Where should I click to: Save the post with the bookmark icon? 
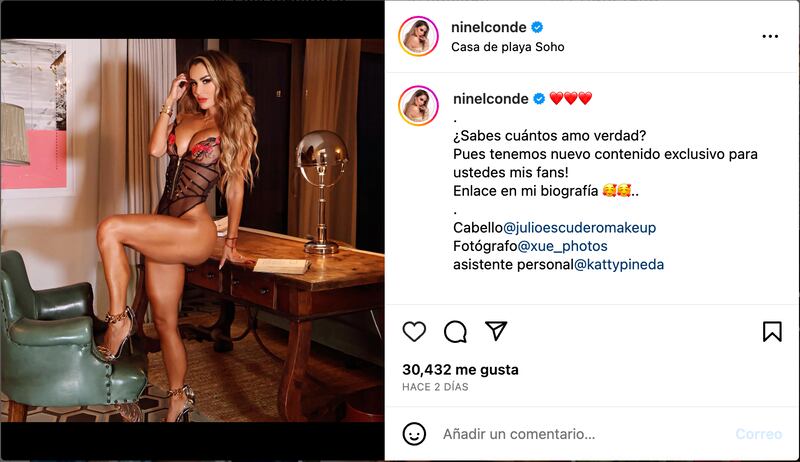772,331
